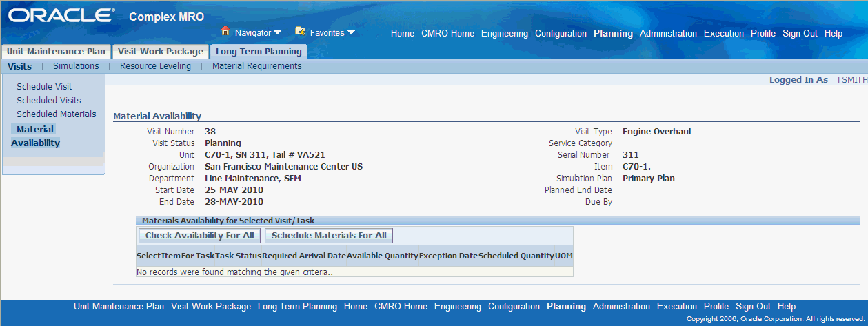
Task: Click Profile in the footer
Action: (x=716, y=307)
